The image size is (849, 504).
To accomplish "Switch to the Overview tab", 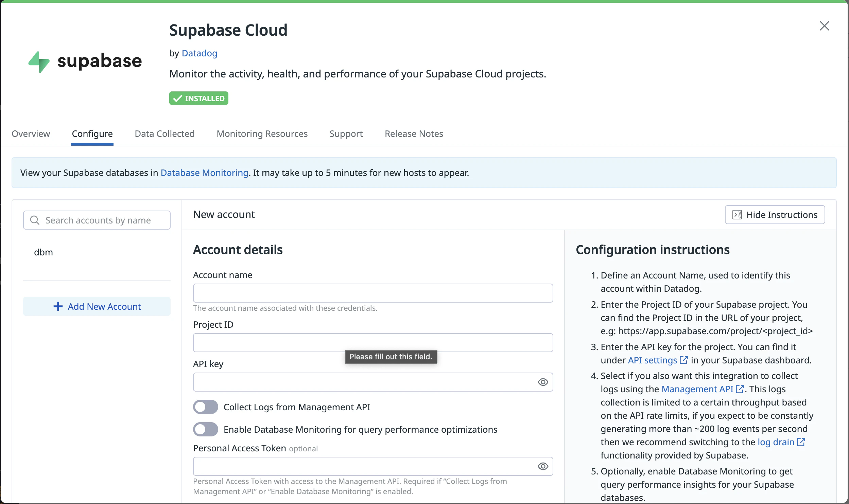I will pos(31,134).
